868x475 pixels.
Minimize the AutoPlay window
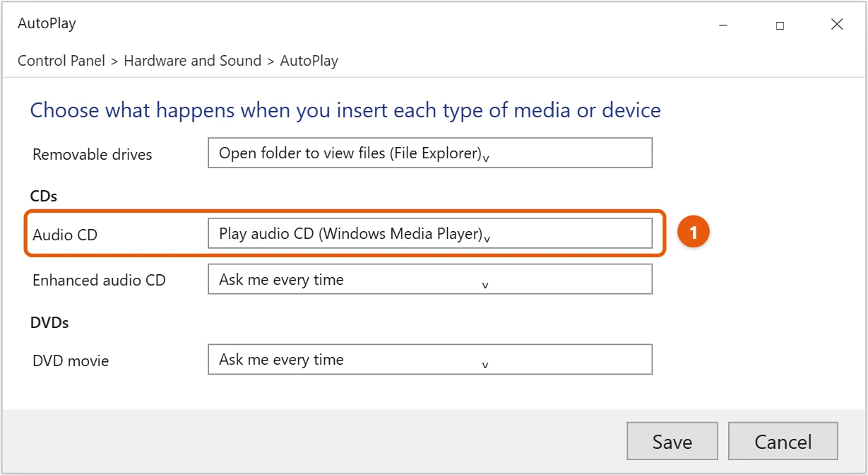click(x=723, y=25)
